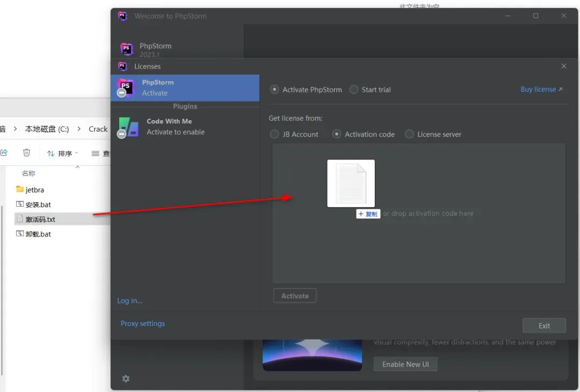Expand chevron before 本地磁盘 (C:) breadcrumb
The height and width of the screenshot is (392, 580).
click(15, 129)
